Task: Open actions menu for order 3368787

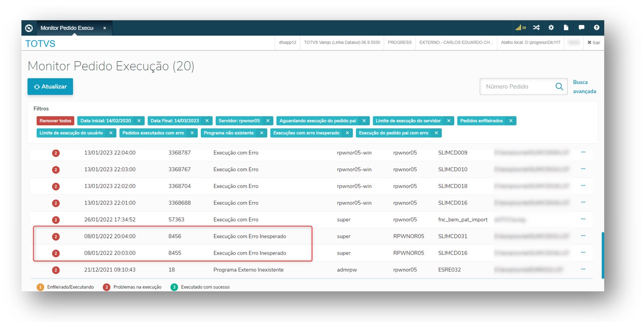Action: click(583, 152)
